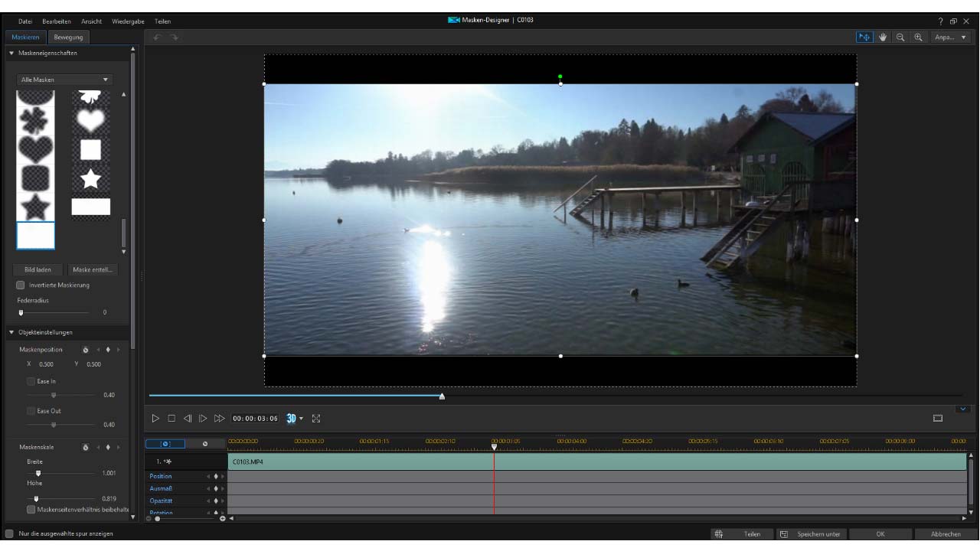
Task: Open the Bearbeiten menu
Action: (x=57, y=21)
